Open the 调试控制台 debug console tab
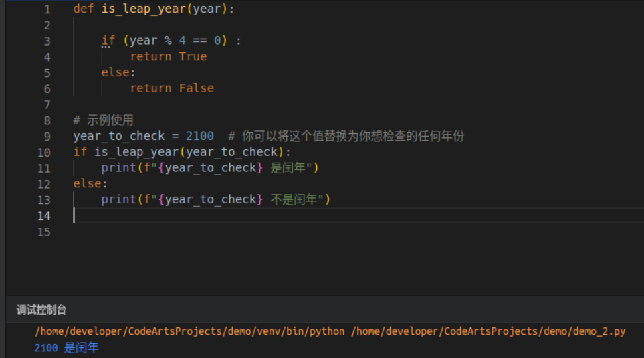 click(41, 310)
